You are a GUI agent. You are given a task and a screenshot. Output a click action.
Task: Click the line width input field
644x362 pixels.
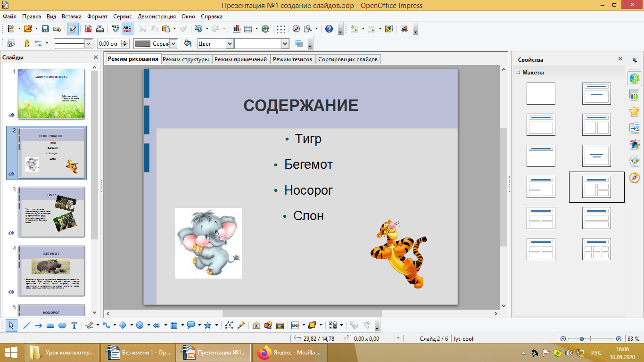109,43
